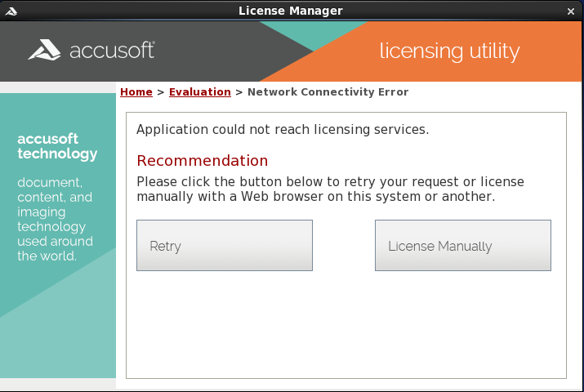Click the Retry button
584x392 pixels.
[224, 246]
